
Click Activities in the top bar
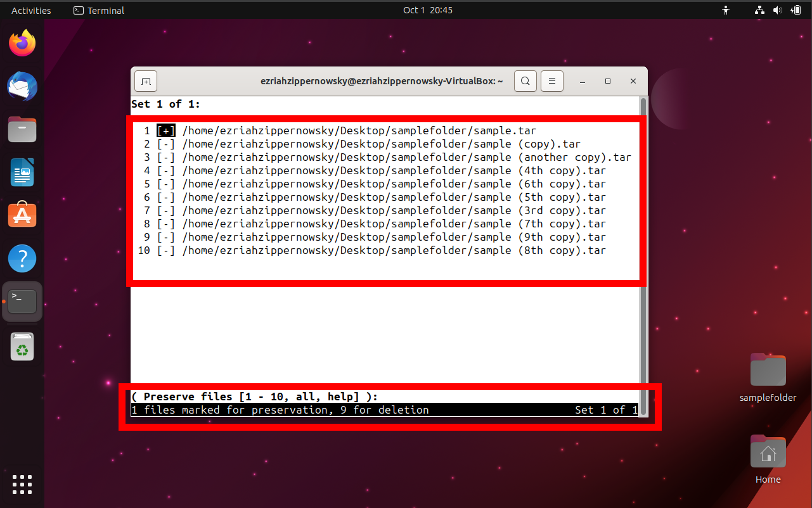coord(30,10)
